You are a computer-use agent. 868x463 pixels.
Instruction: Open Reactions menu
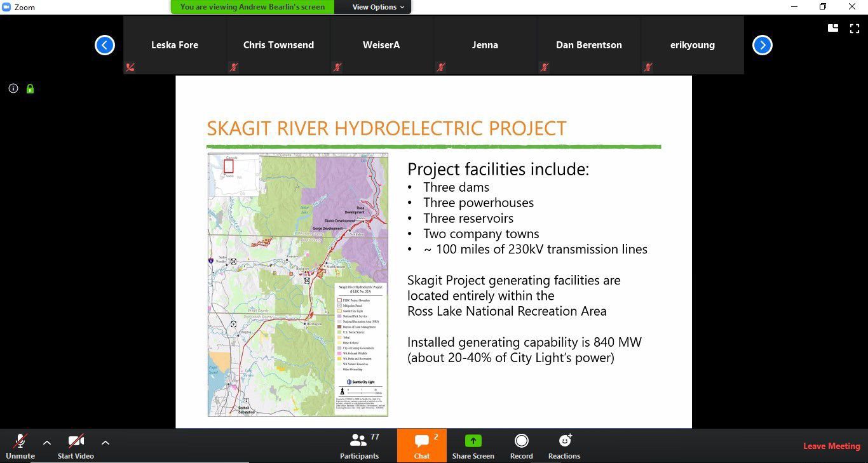(x=564, y=446)
